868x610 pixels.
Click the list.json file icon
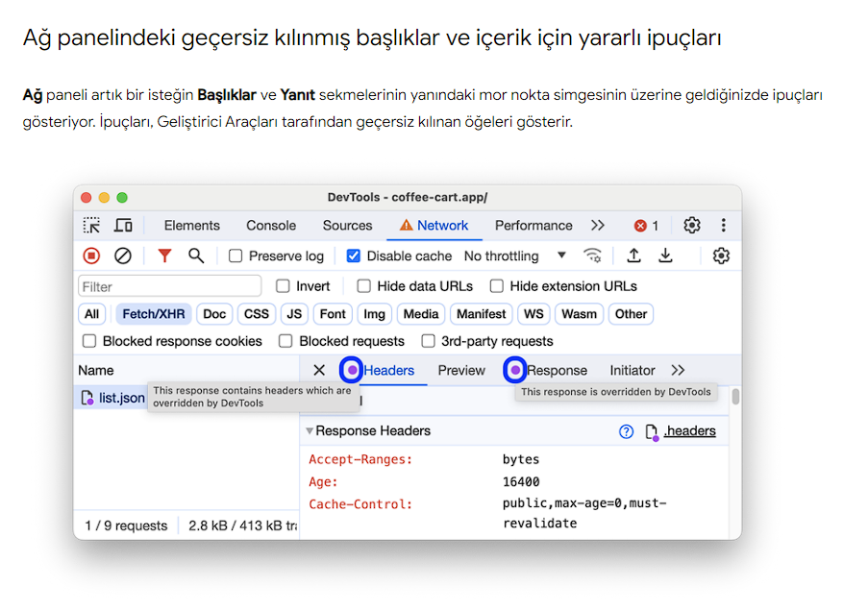point(87,398)
